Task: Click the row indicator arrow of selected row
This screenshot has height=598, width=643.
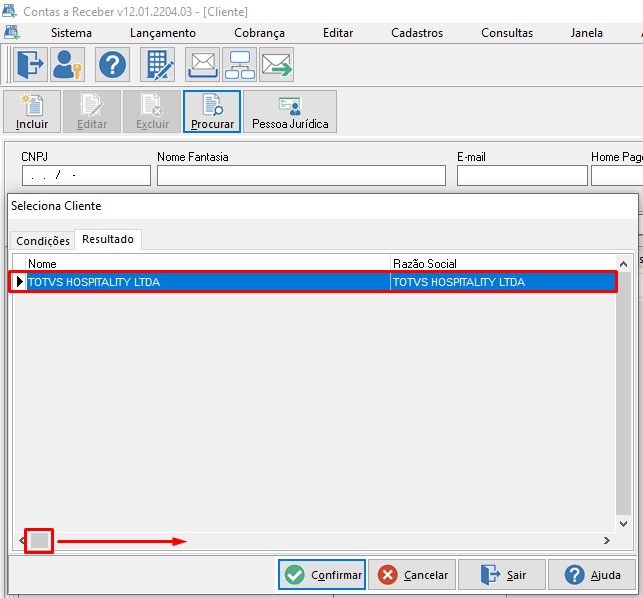Action: (x=19, y=282)
